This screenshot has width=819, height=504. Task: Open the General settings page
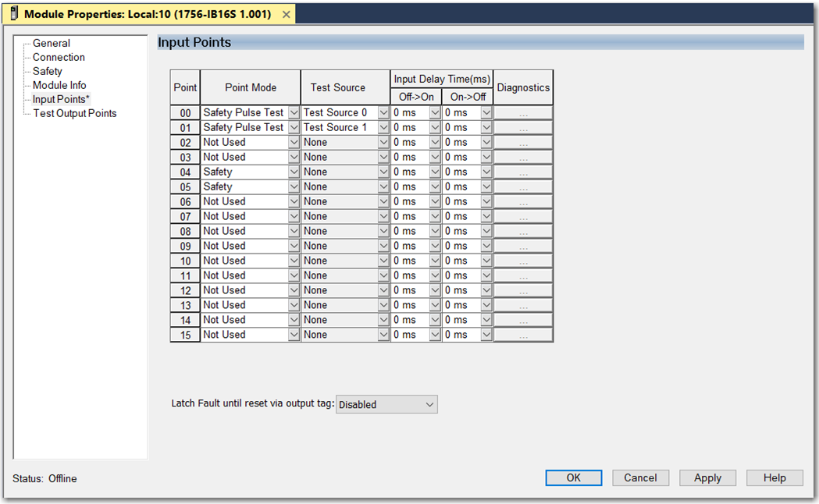(x=51, y=43)
